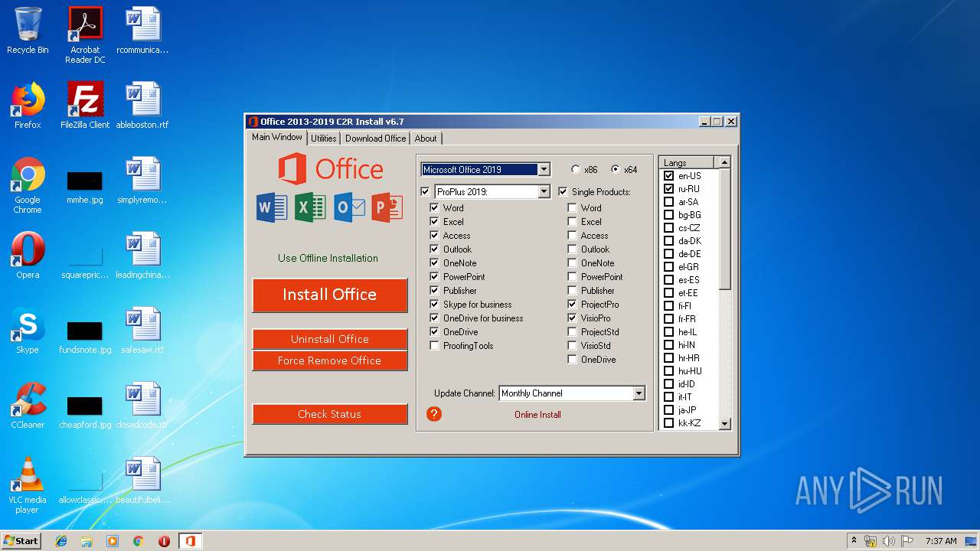The width and height of the screenshot is (980, 551).
Task: Click the Install Office button
Action: [x=330, y=295]
